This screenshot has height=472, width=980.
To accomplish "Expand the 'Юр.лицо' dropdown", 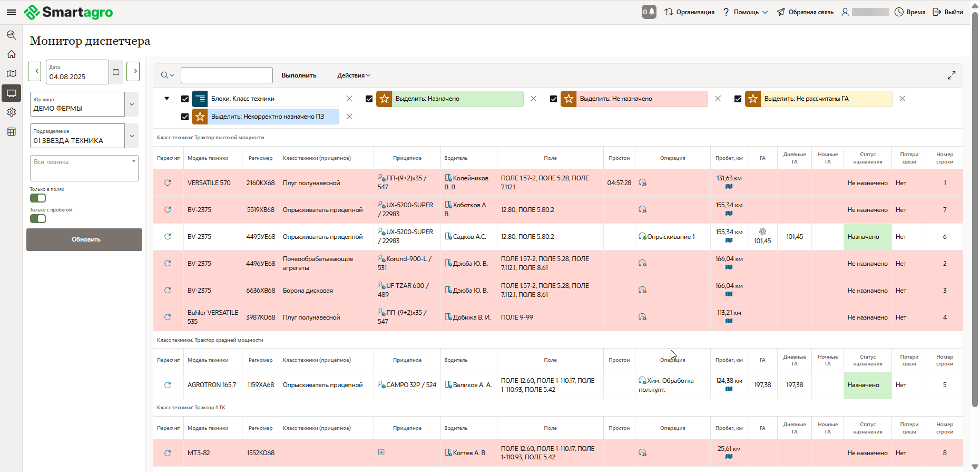I will pyautogui.click(x=132, y=104).
